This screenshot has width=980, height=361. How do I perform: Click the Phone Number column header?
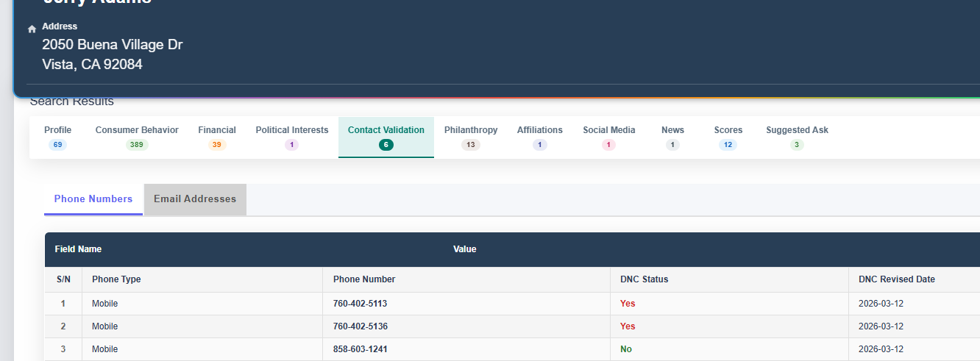364,279
